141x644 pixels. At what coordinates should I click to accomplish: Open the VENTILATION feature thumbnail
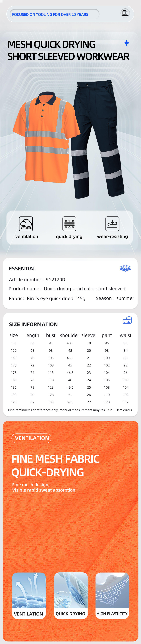[29, 596]
